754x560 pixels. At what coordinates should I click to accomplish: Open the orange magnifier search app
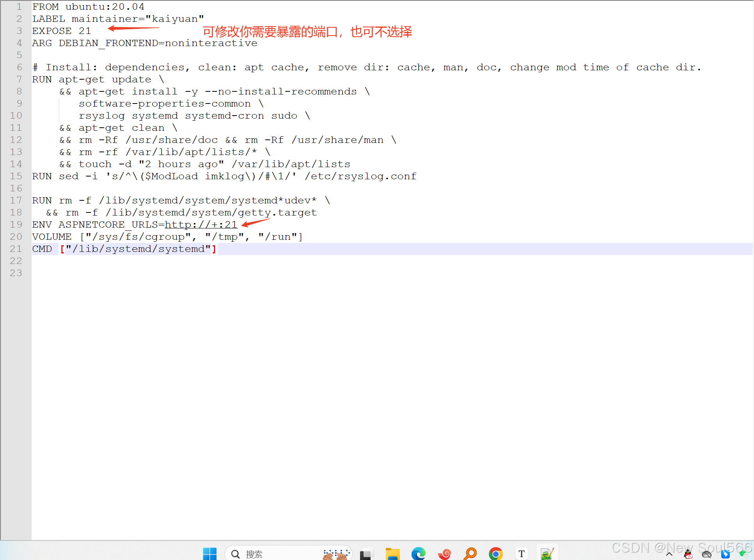coord(470,554)
